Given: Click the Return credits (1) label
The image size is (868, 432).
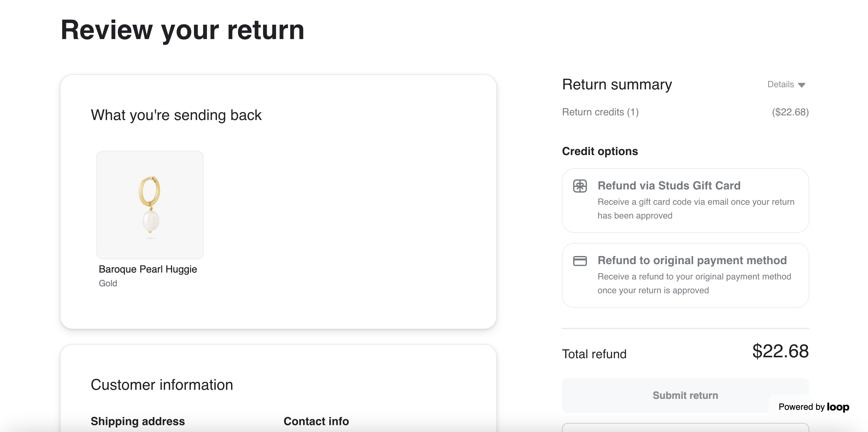Looking at the screenshot, I should (600, 112).
